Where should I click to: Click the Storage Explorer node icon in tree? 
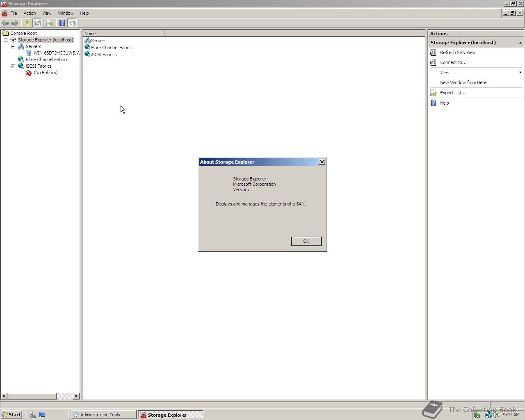pyautogui.click(x=13, y=40)
